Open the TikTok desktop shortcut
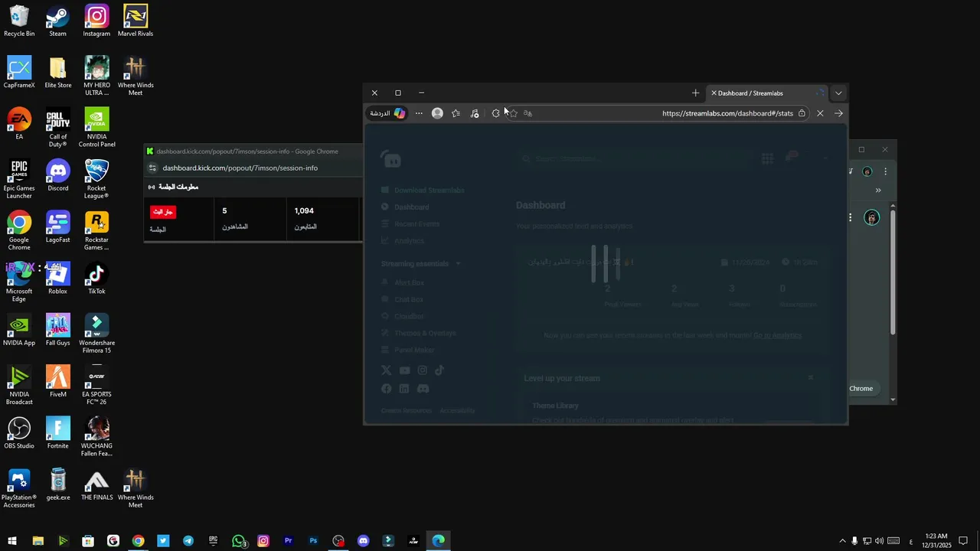Viewport: 980px width, 551px height. click(96, 278)
